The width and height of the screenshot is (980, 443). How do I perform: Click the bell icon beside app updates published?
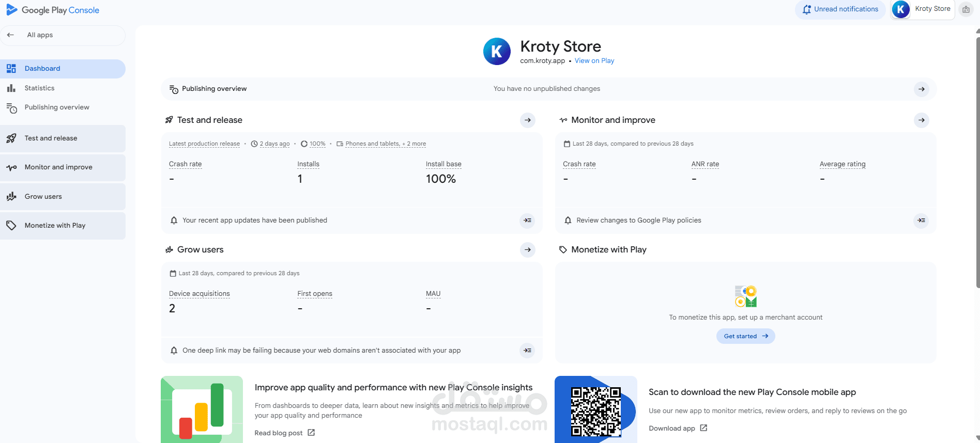[174, 220]
